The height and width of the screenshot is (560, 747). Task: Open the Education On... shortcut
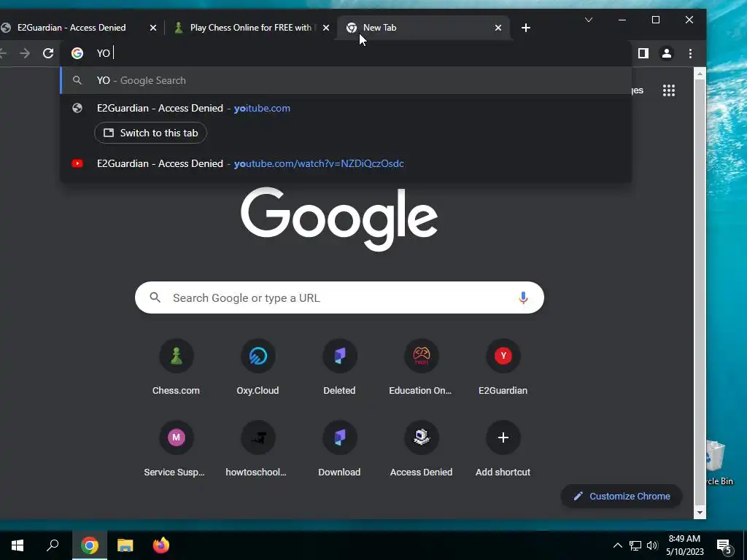[x=421, y=367]
